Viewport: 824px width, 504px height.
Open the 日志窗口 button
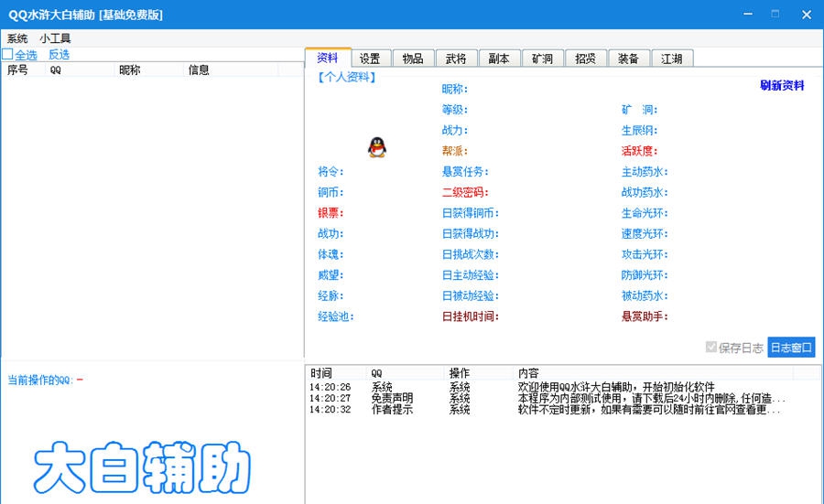click(791, 347)
